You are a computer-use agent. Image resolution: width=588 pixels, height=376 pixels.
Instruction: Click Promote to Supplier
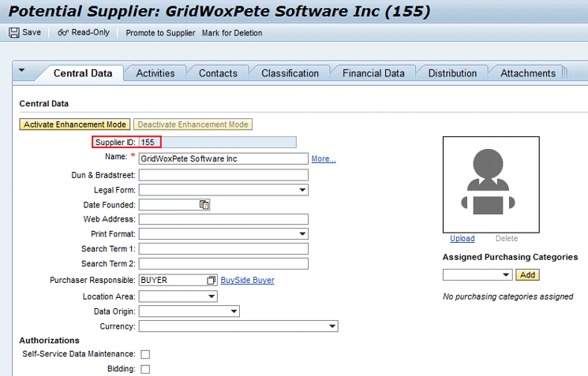[160, 33]
